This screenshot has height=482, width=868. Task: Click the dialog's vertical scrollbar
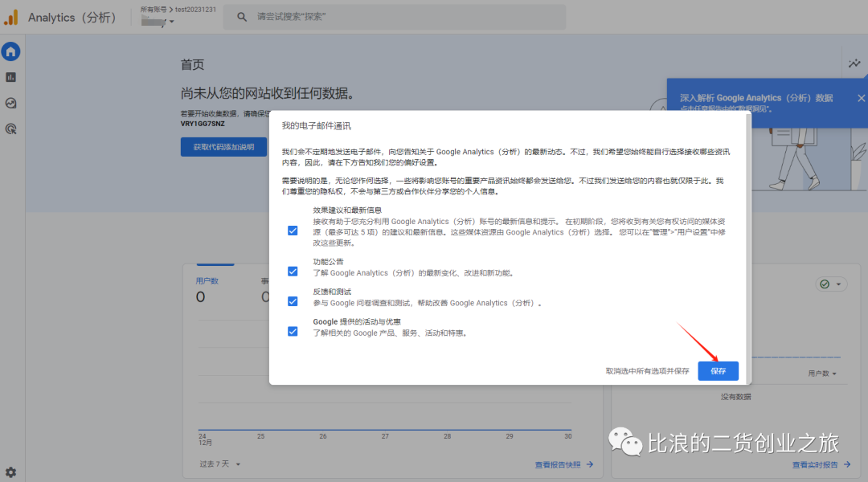[748, 247]
